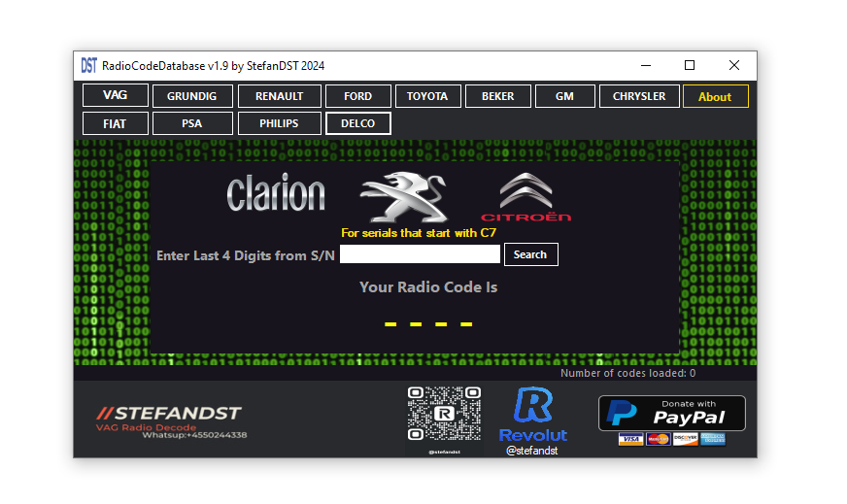
Task: Click the Discover card icon
Action: (x=685, y=439)
